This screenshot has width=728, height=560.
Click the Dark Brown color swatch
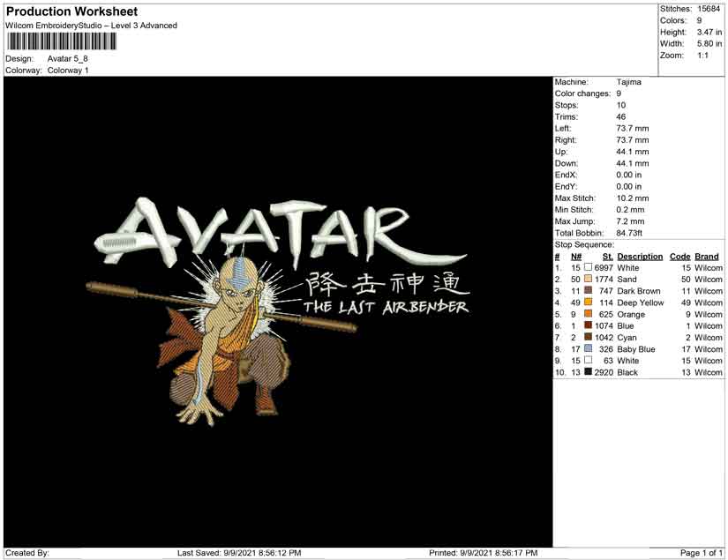pyautogui.click(x=589, y=290)
